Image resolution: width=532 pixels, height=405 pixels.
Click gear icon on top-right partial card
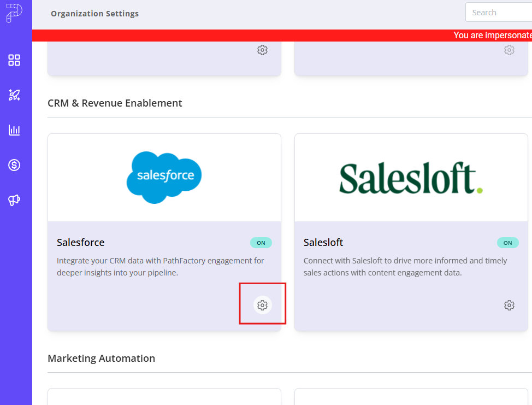509,50
